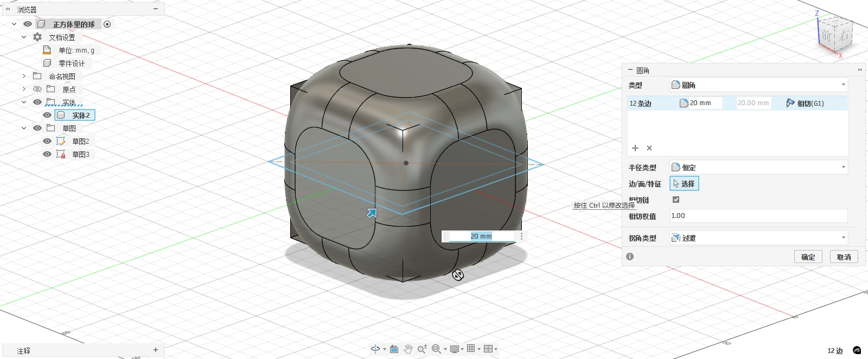Select the Zoom Window magnifier icon

(x=436, y=349)
